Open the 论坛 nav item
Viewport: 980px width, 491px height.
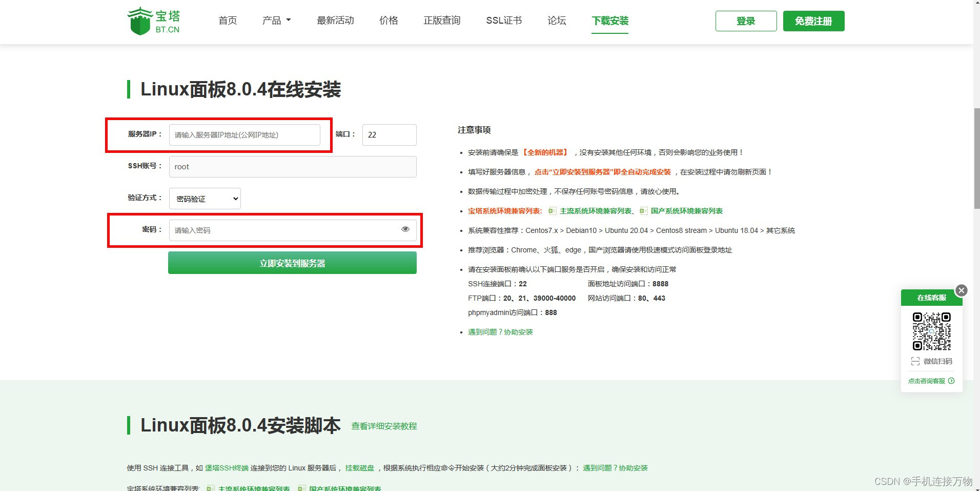coord(557,21)
